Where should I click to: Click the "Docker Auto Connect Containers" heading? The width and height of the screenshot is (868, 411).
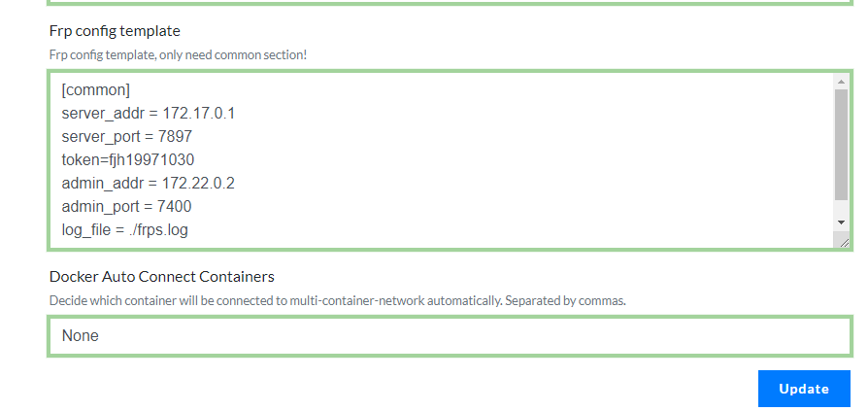[161, 277]
